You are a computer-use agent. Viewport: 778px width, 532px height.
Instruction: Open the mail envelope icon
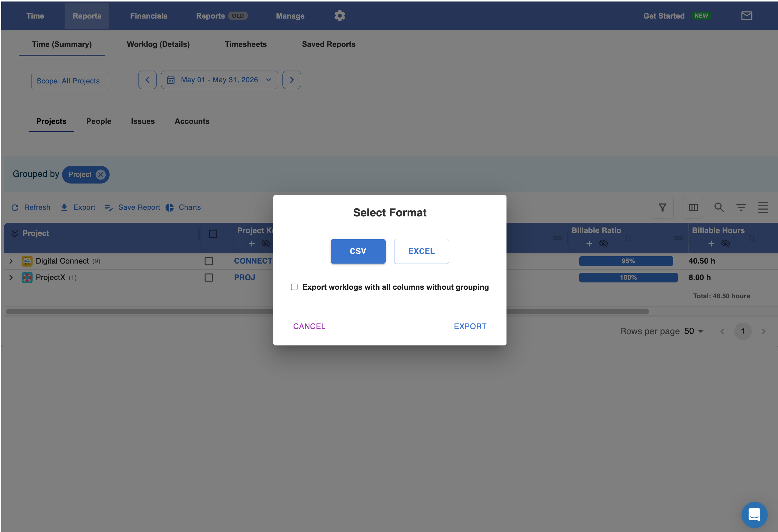pyautogui.click(x=747, y=16)
